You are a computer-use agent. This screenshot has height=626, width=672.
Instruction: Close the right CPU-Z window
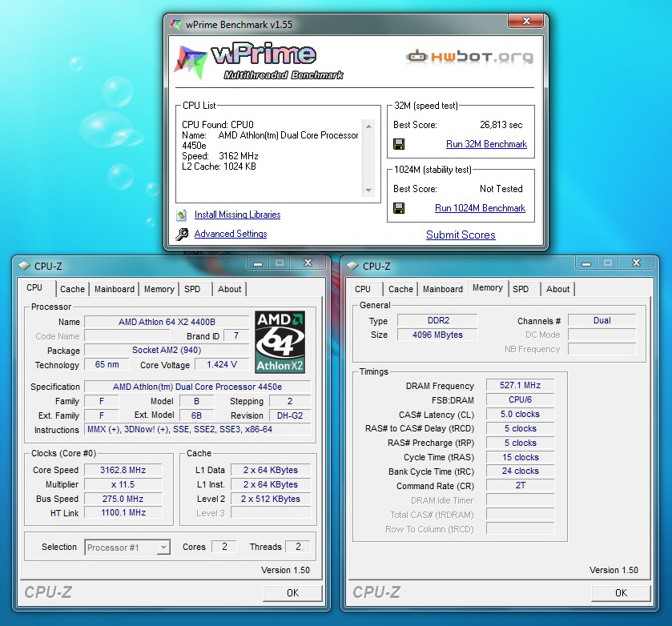point(636,263)
